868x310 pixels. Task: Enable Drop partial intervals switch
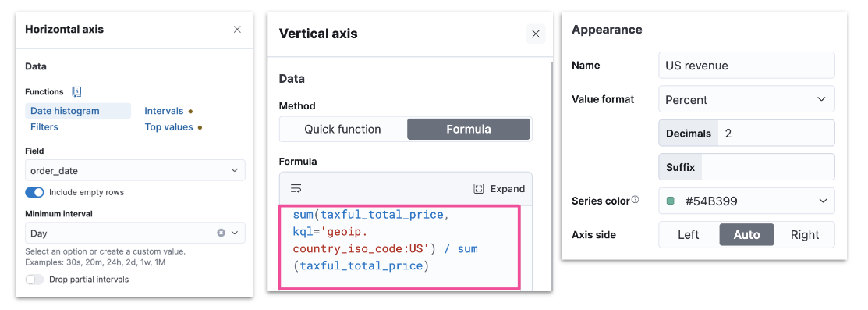(x=34, y=280)
